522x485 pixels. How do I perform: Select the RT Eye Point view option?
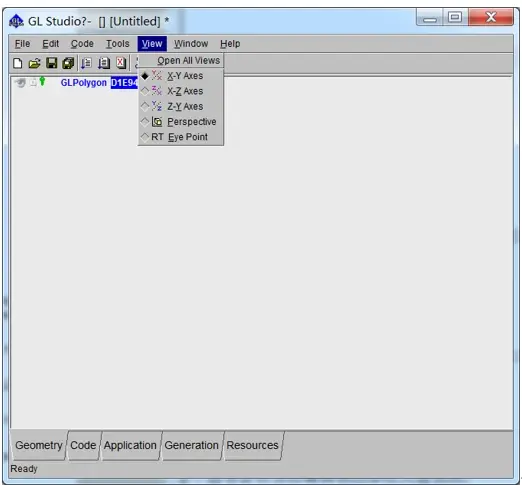[x=180, y=137]
